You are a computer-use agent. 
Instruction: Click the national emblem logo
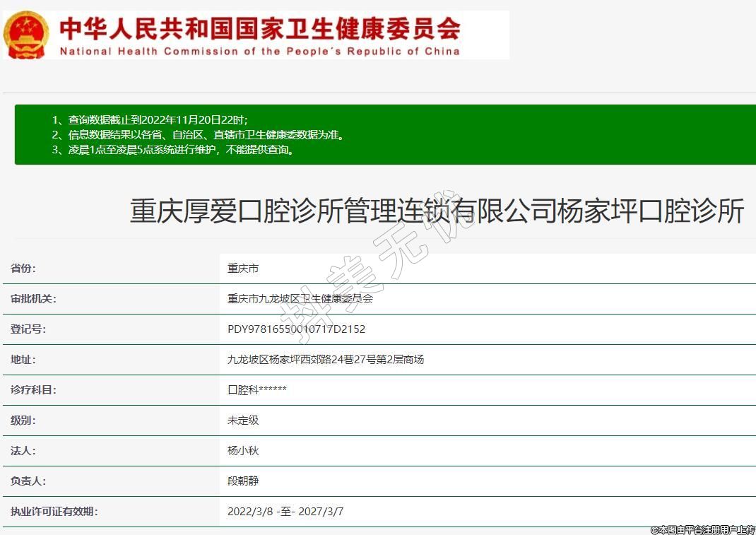27,35
